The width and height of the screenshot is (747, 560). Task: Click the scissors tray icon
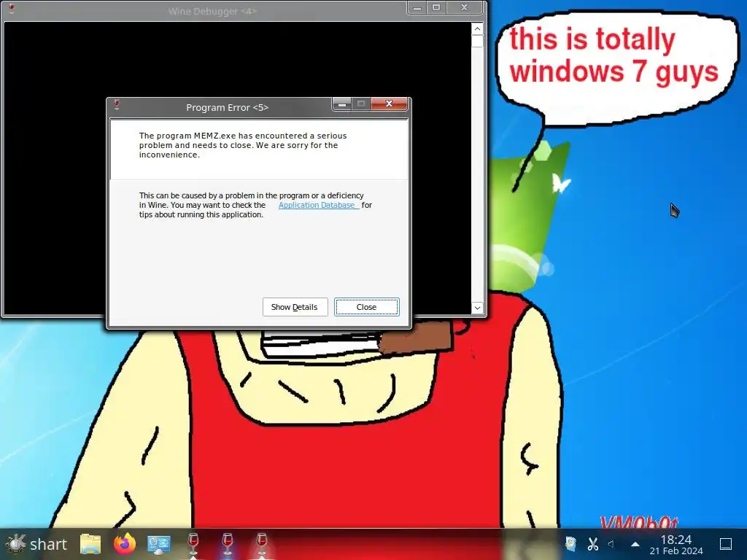tap(592, 544)
